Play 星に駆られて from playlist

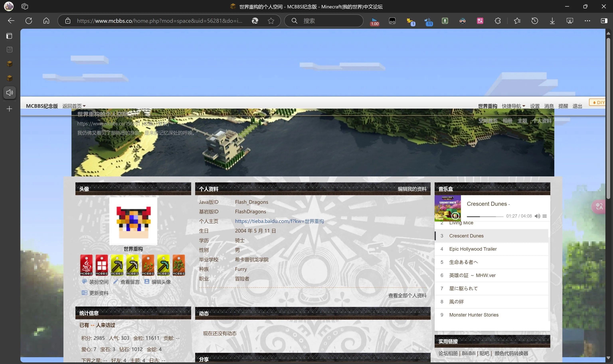coord(491,288)
